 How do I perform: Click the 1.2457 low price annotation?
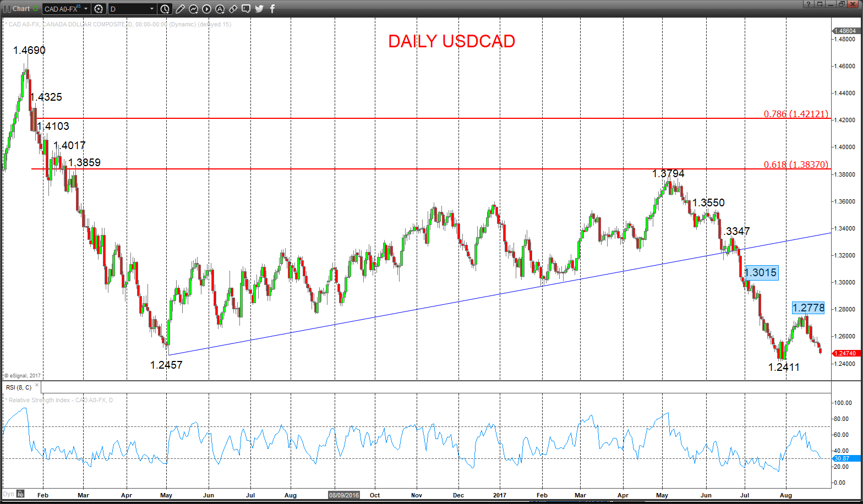point(166,365)
